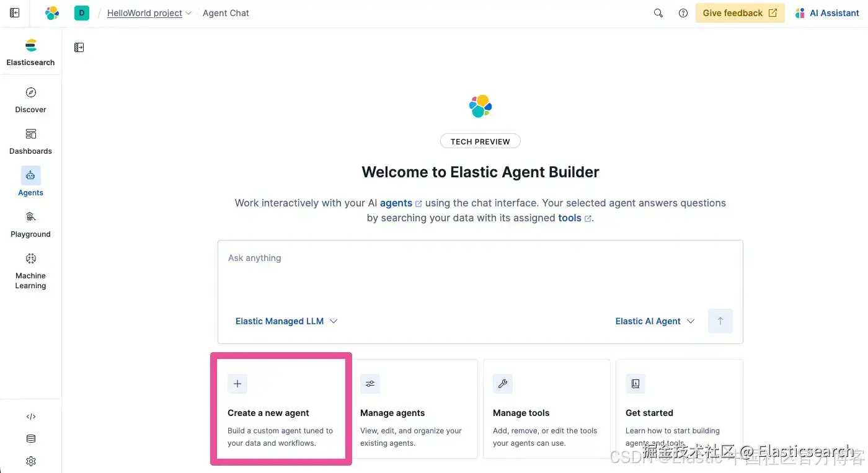Image resolution: width=868 pixels, height=473 pixels.
Task: Open the help question mark icon
Action: pyautogui.click(x=683, y=13)
